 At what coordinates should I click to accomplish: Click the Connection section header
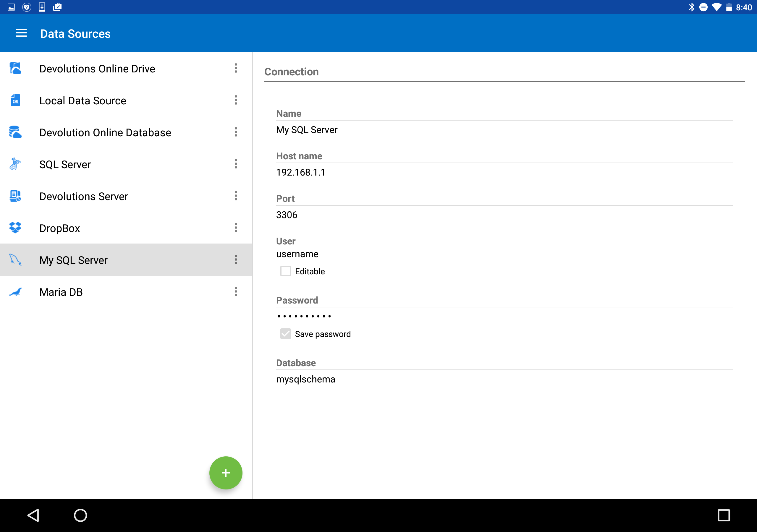[292, 72]
